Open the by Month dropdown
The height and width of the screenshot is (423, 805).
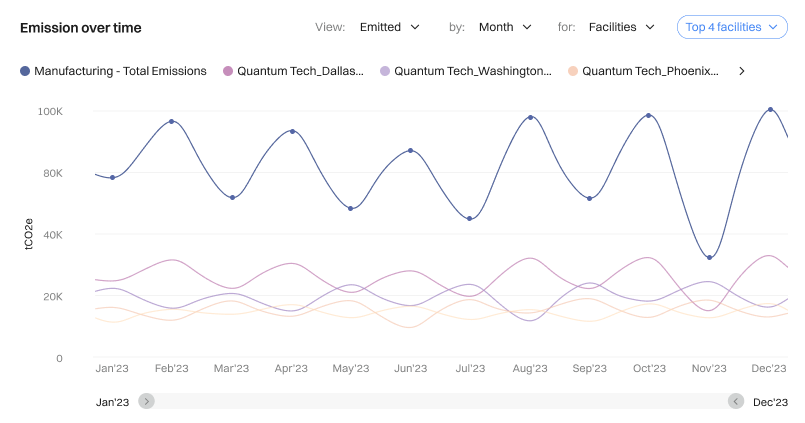tap(505, 27)
